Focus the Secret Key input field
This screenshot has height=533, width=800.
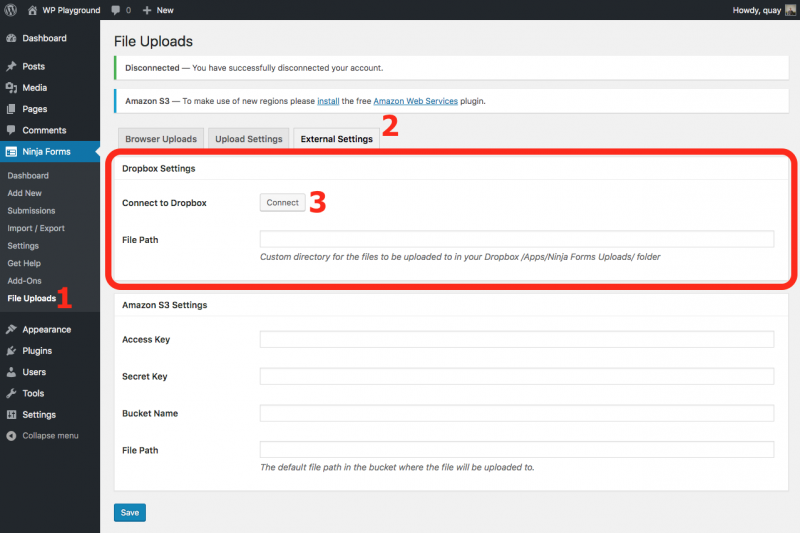517,376
